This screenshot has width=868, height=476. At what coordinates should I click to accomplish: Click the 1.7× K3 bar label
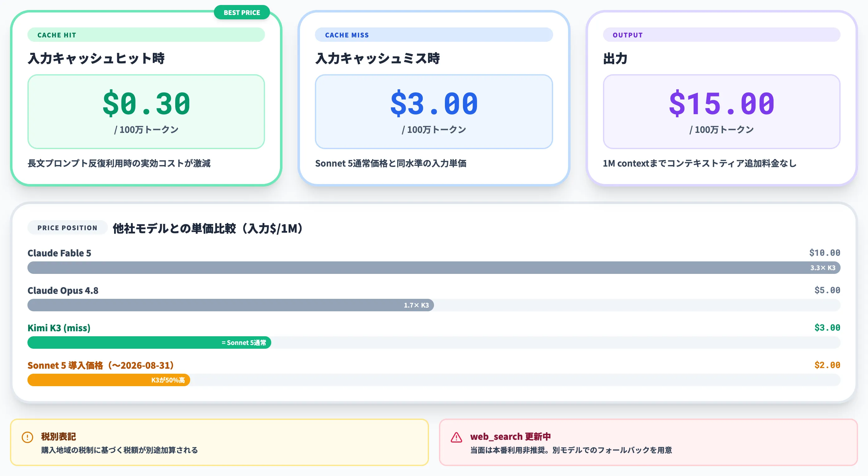click(416, 305)
